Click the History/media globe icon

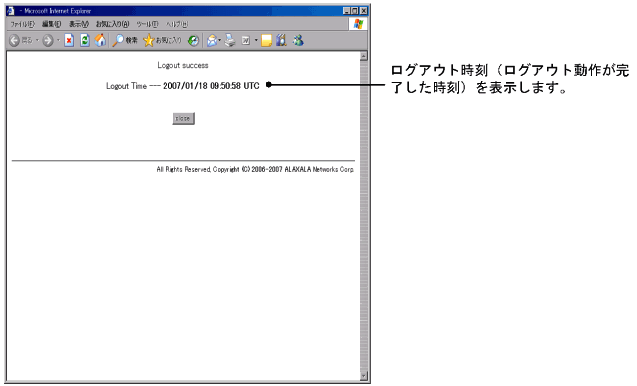(193, 40)
